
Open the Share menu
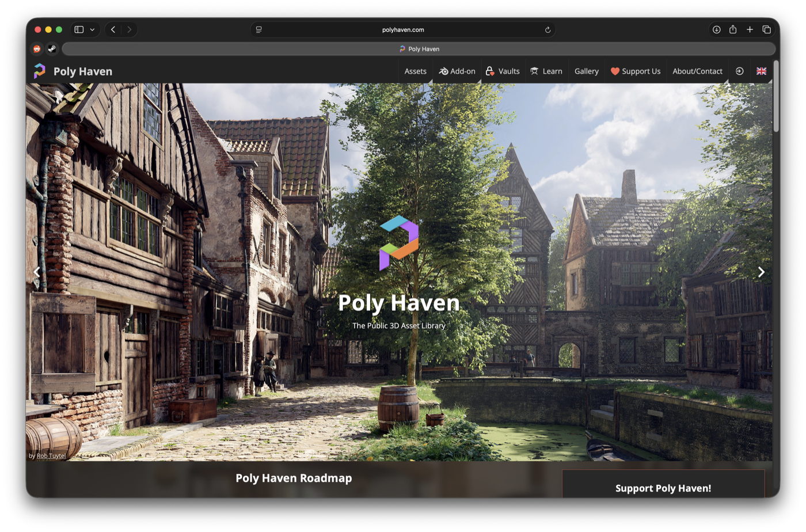(x=733, y=29)
